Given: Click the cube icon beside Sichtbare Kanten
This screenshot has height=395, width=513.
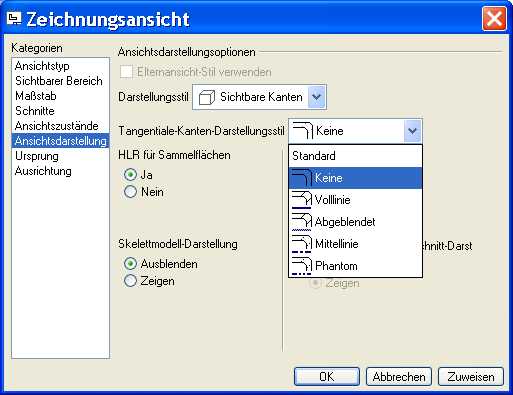Looking at the screenshot, I should point(207,97).
